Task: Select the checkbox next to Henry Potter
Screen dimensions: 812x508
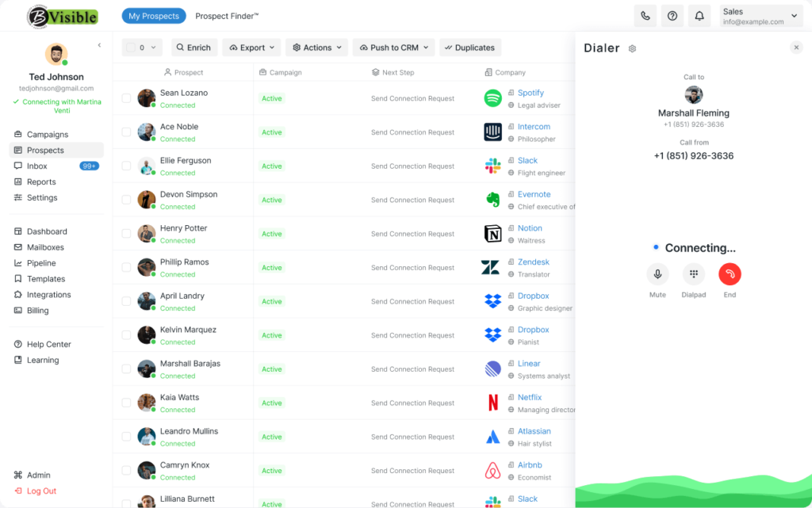Action: [126, 233]
